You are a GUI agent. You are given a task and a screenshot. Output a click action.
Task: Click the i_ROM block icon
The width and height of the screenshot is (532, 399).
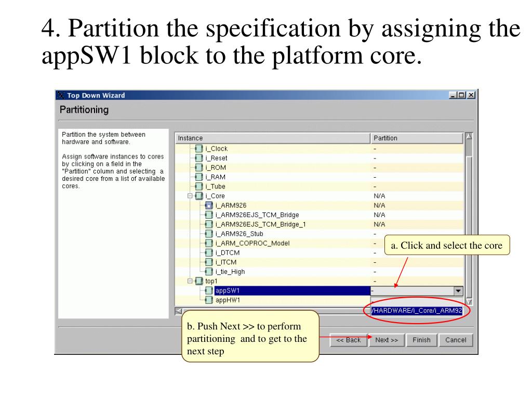[199, 168]
